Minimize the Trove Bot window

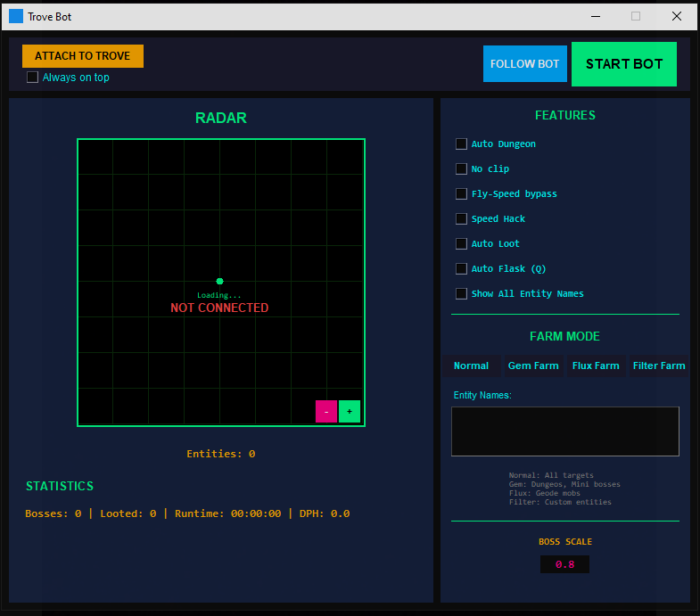(x=596, y=17)
